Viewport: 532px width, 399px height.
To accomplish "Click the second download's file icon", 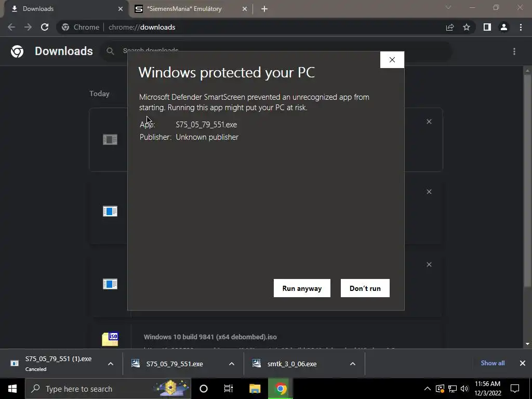I will (x=110, y=211).
